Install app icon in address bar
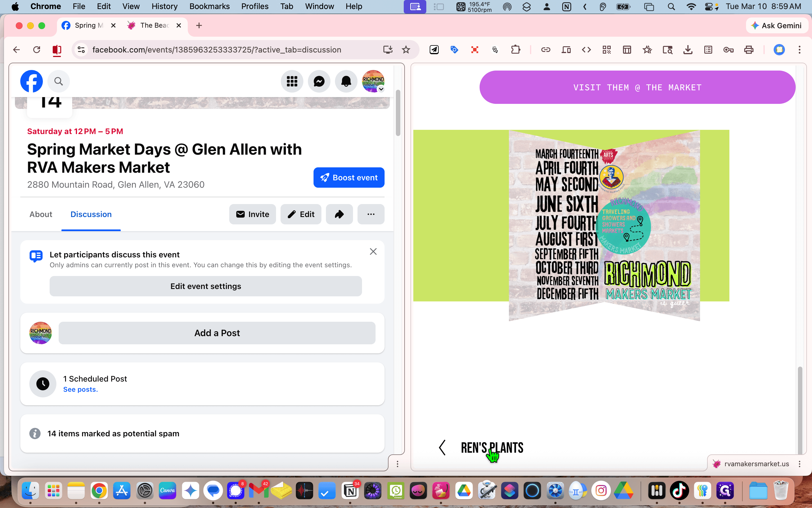This screenshot has width=812, height=508. pyautogui.click(x=388, y=50)
